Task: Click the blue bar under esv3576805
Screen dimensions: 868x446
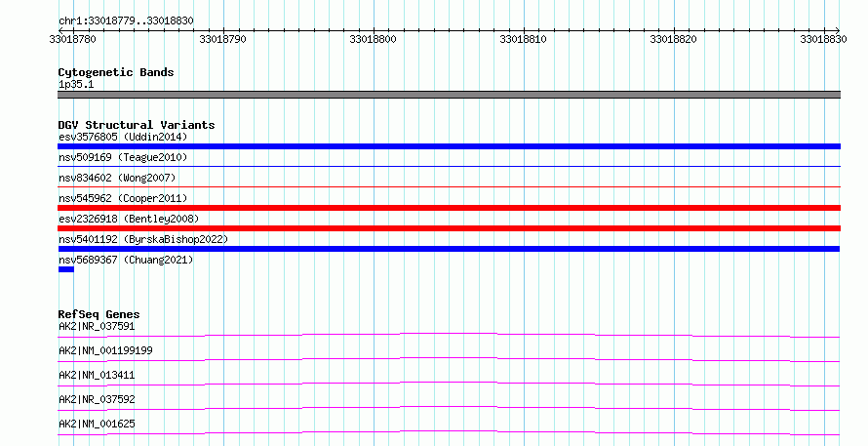Action: coord(449,146)
